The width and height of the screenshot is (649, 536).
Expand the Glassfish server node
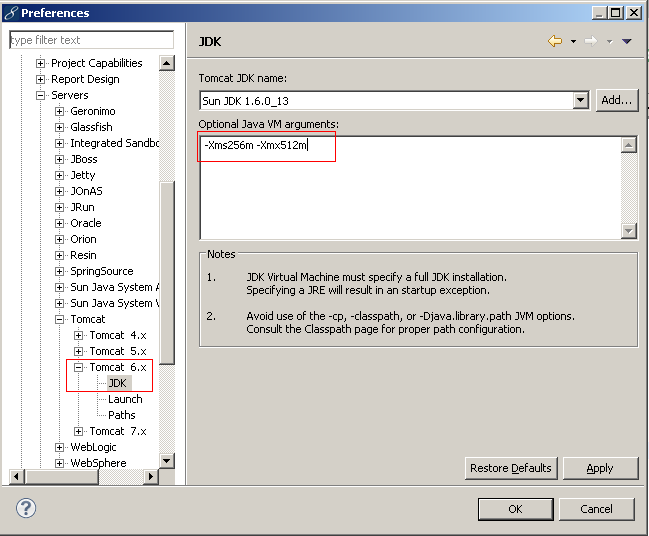(60, 127)
